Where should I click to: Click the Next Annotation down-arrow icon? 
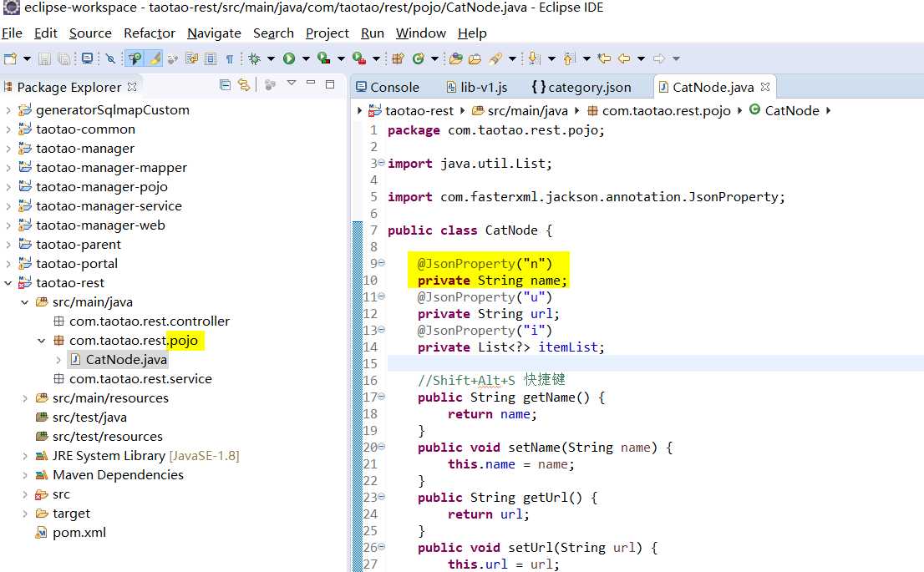click(534, 58)
